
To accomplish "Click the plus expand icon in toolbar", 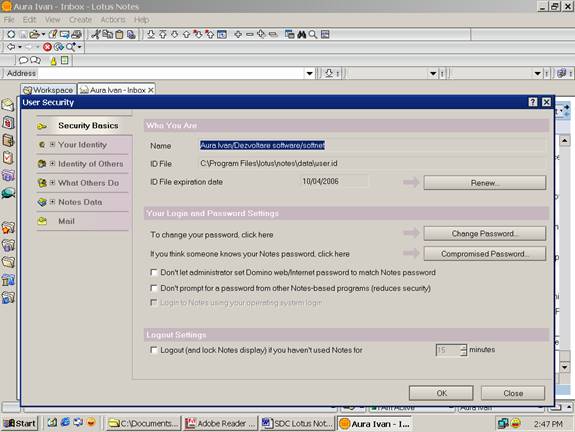I will coord(238,34).
